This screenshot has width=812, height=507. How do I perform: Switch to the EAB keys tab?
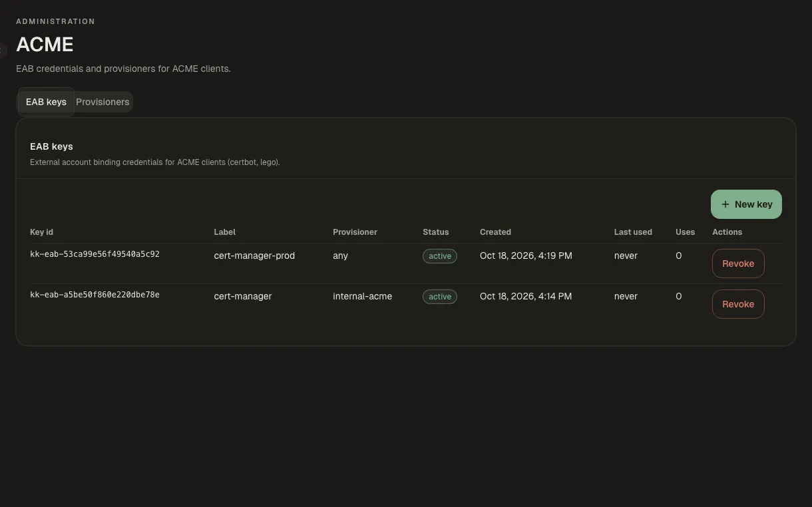[46, 102]
